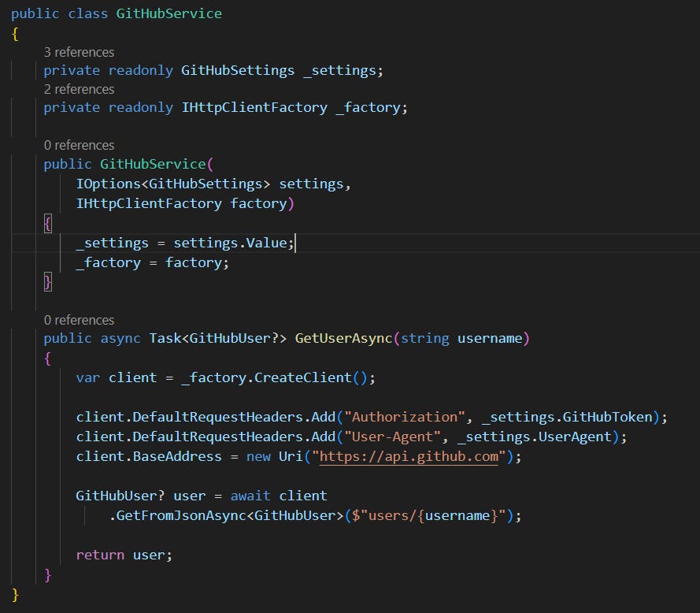Screen dimensions: 700x613
Task: Open "0 references" above the GitHubService constructor
Action: click(78, 145)
